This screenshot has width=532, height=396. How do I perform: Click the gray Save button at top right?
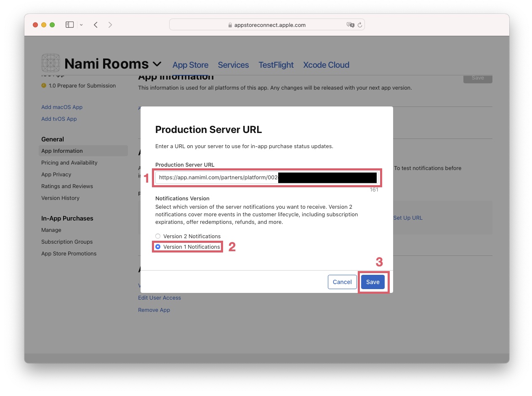pyautogui.click(x=478, y=78)
